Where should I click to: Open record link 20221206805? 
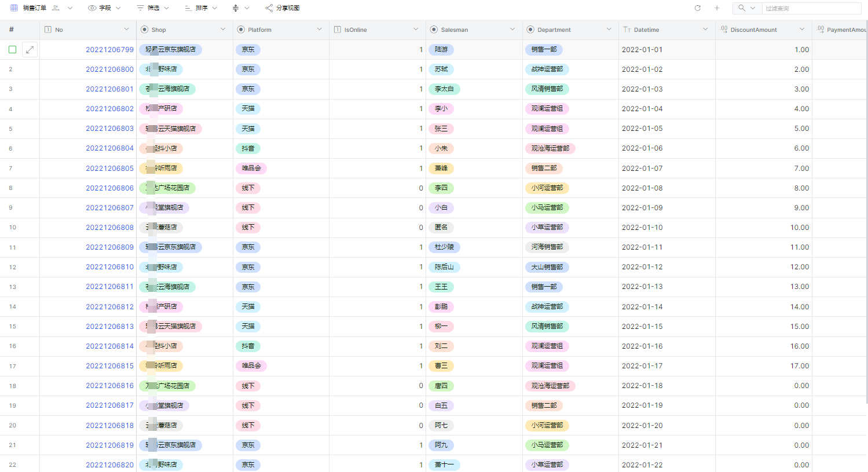tap(109, 169)
